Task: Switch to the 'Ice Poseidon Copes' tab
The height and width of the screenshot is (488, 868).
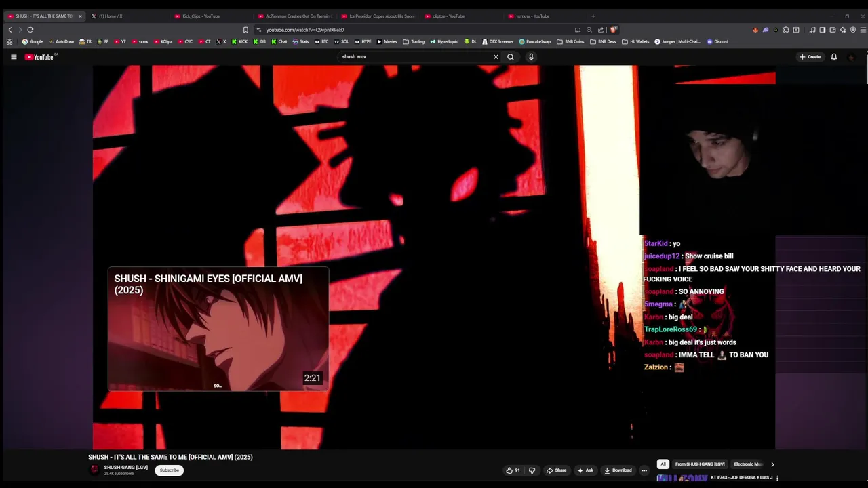Action: (x=378, y=16)
